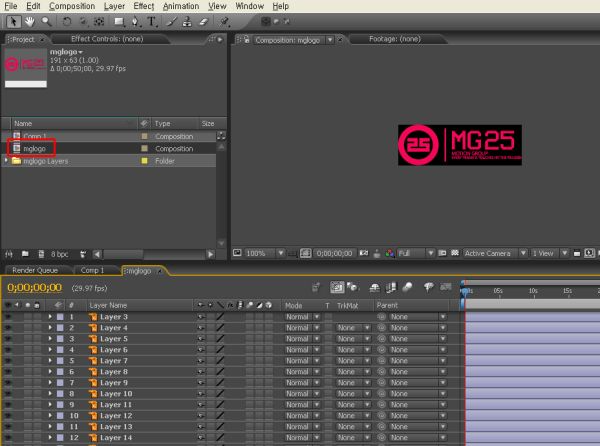The image size is (600, 446).
Task: Select the Brush tool
Action: [x=171, y=21]
